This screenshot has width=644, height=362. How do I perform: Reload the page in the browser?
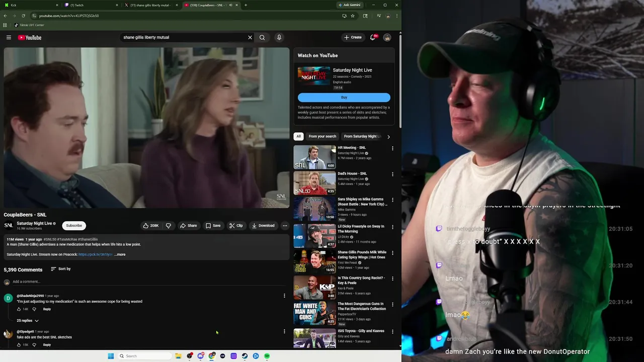[x=23, y=16]
